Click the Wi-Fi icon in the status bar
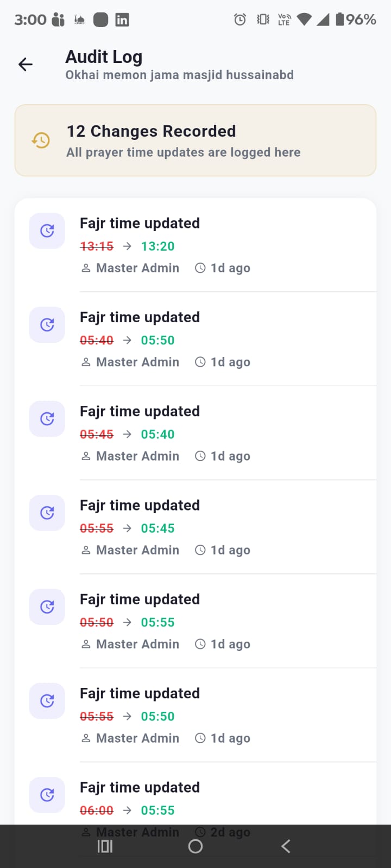 [305, 19]
